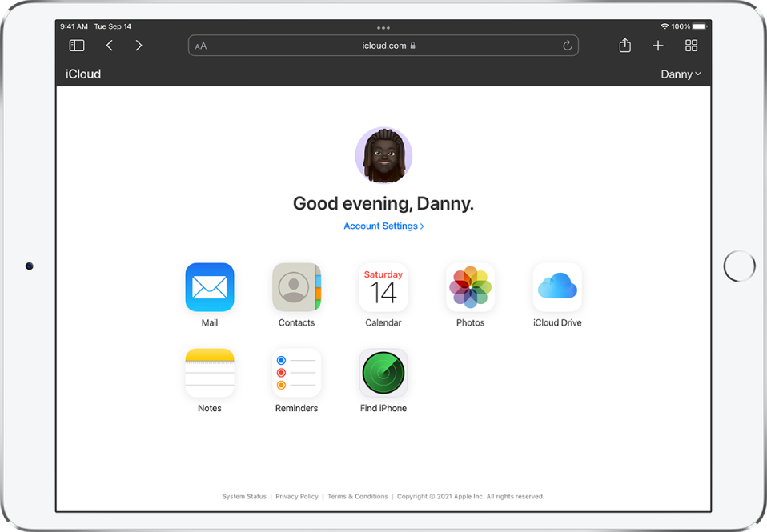Open Terms & Conditions link
The width and height of the screenshot is (767, 532).
pos(358,496)
